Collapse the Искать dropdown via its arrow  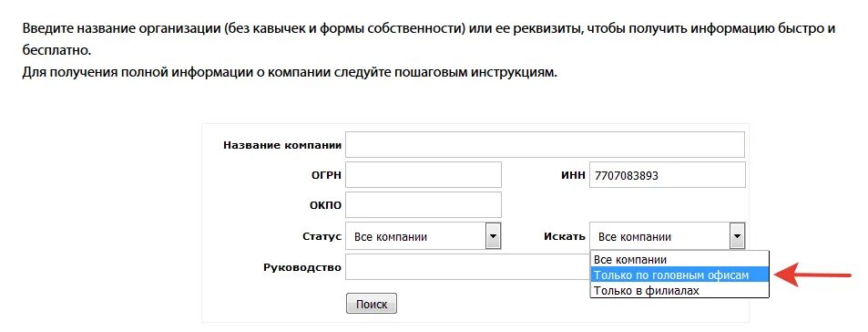tap(737, 236)
